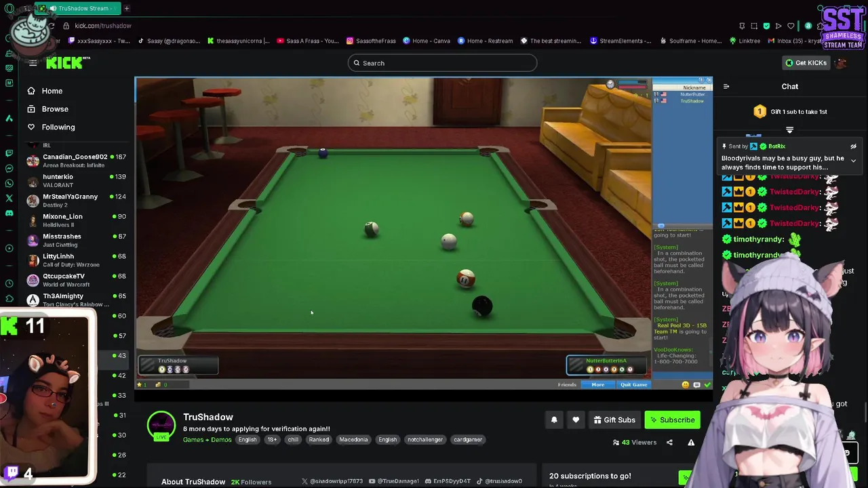Open Mixone_Lion channel in sidebar

coord(76,220)
